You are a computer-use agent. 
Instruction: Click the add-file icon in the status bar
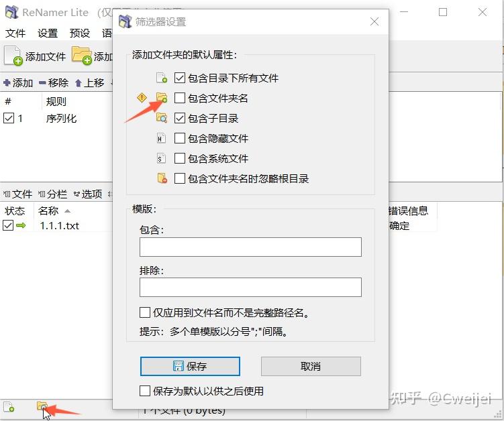[x=9, y=406]
